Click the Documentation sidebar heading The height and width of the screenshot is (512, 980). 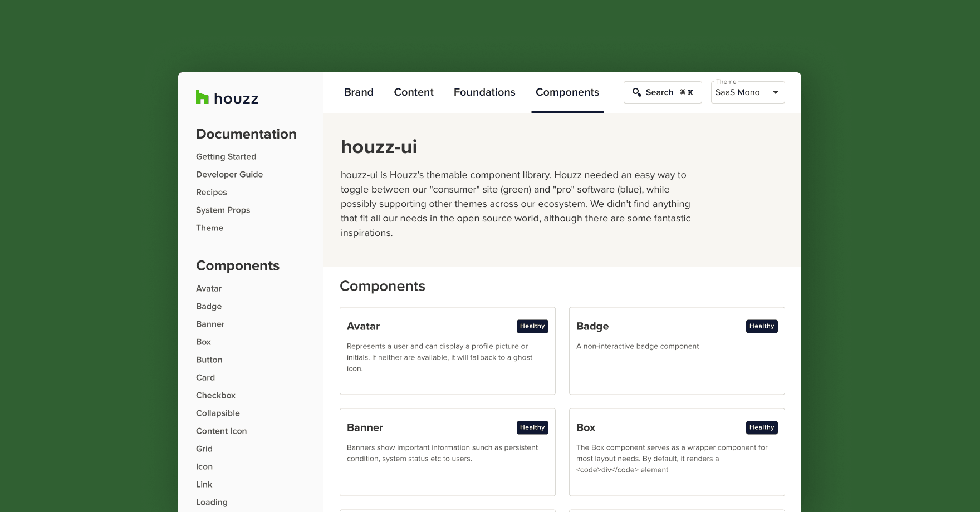click(x=246, y=134)
